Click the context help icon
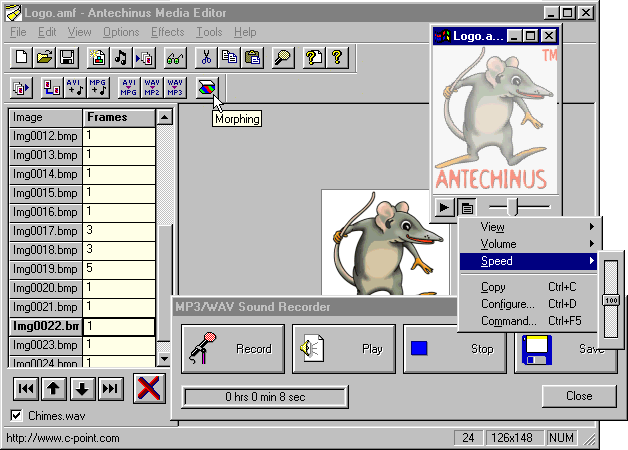This screenshot has width=628, height=450. pyautogui.click(x=314, y=57)
